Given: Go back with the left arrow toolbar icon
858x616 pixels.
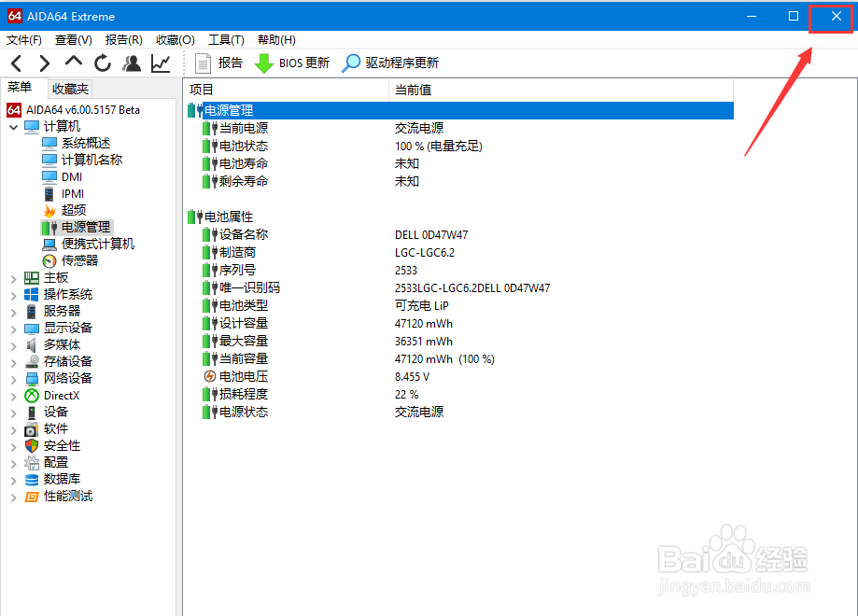Looking at the screenshot, I should 17,63.
